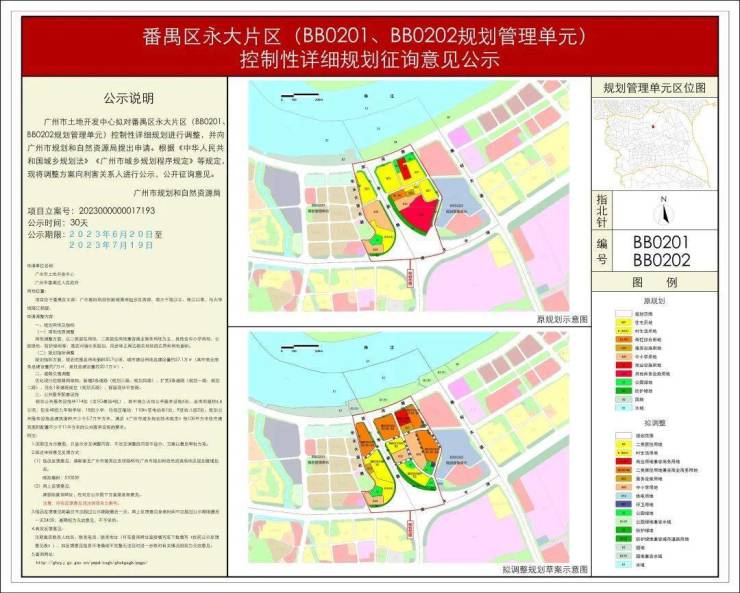The height and width of the screenshot is (593, 740).
Task: Click the red location dot on 区位图
Action: [653, 126]
